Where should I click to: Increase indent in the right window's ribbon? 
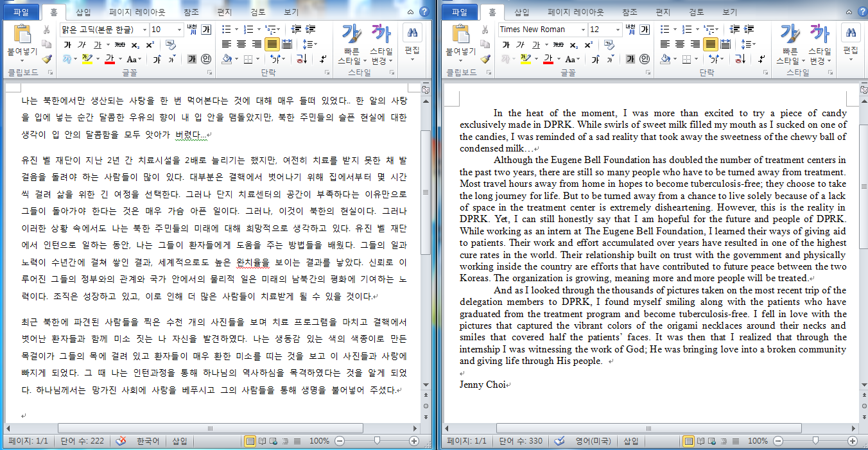point(749,30)
